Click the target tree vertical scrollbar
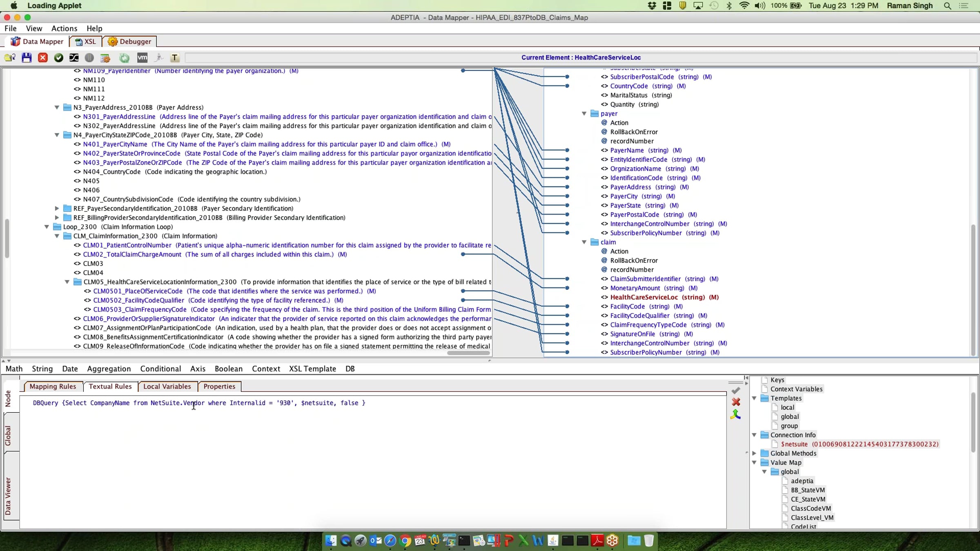Viewport: 980px width, 551px height. tap(973, 290)
